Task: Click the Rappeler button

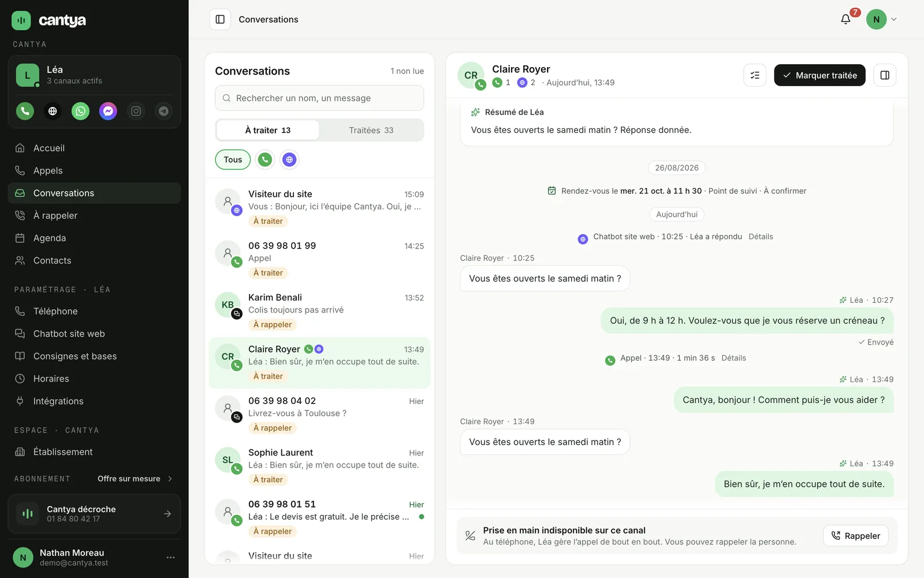Action: (x=855, y=536)
